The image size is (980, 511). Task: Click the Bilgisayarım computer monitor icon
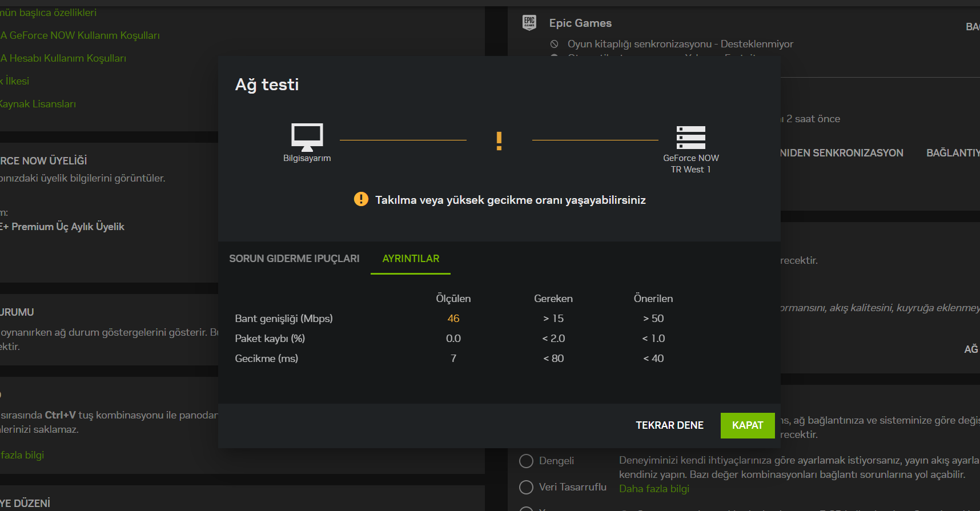point(307,137)
